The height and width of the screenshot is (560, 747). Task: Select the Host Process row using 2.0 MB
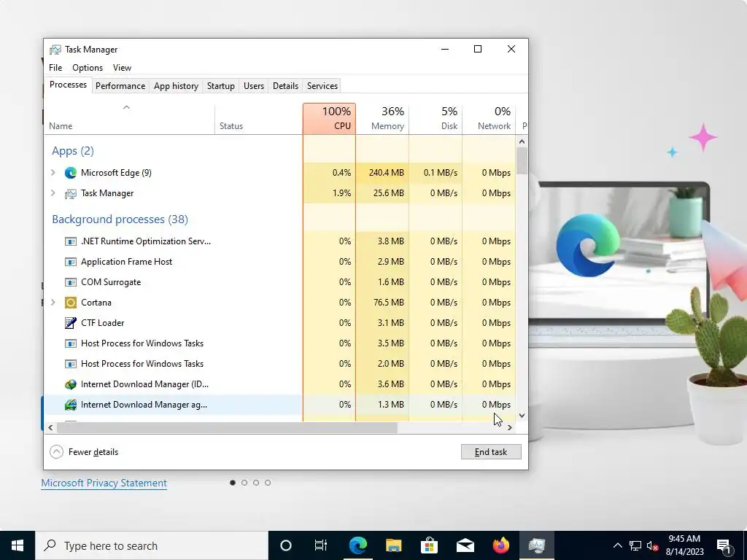coord(280,364)
